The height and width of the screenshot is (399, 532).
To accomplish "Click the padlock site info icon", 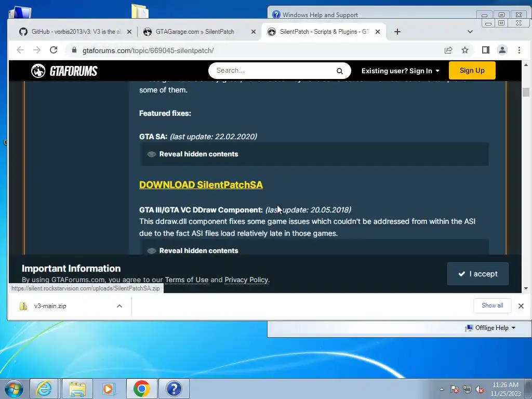I will pyautogui.click(x=74, y=50).
